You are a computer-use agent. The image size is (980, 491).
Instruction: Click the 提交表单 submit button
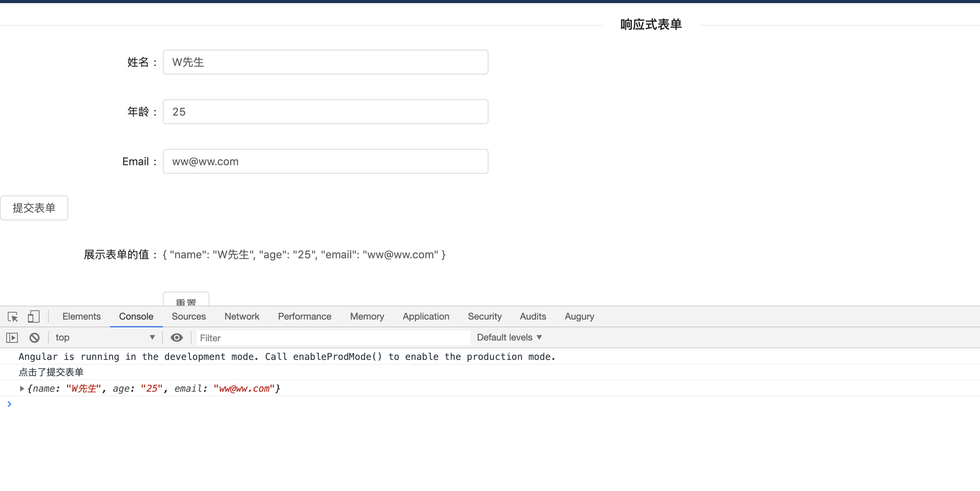[34, 208]
